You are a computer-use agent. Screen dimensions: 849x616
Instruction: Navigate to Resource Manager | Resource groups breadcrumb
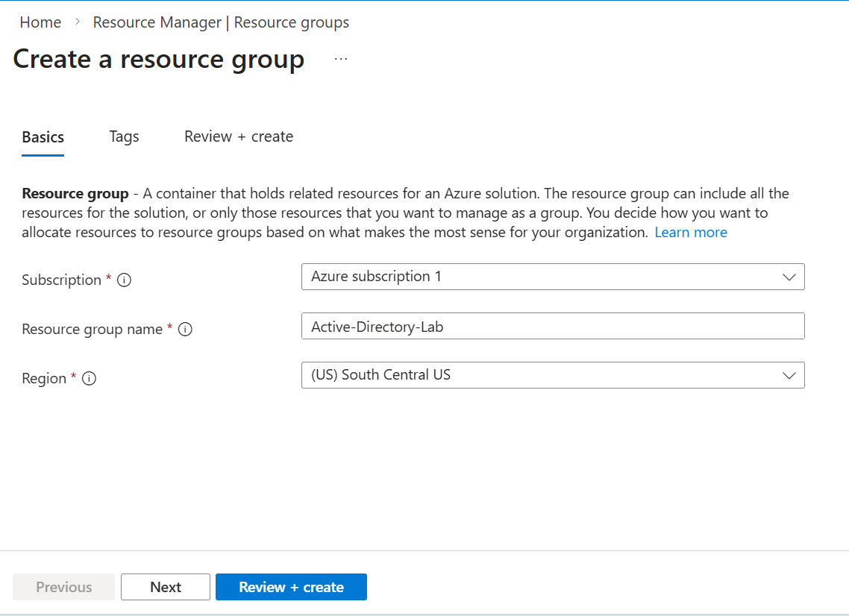(221, 22)
